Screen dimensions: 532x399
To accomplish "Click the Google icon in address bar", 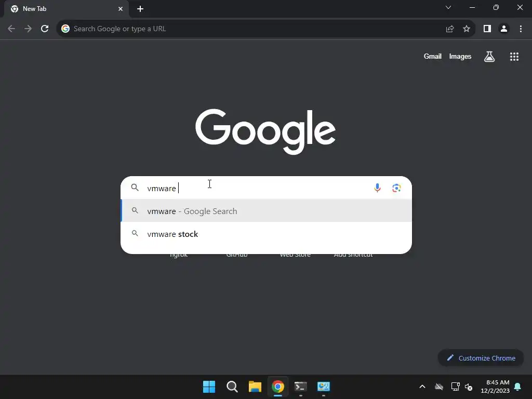I will (x=65, y=29).
